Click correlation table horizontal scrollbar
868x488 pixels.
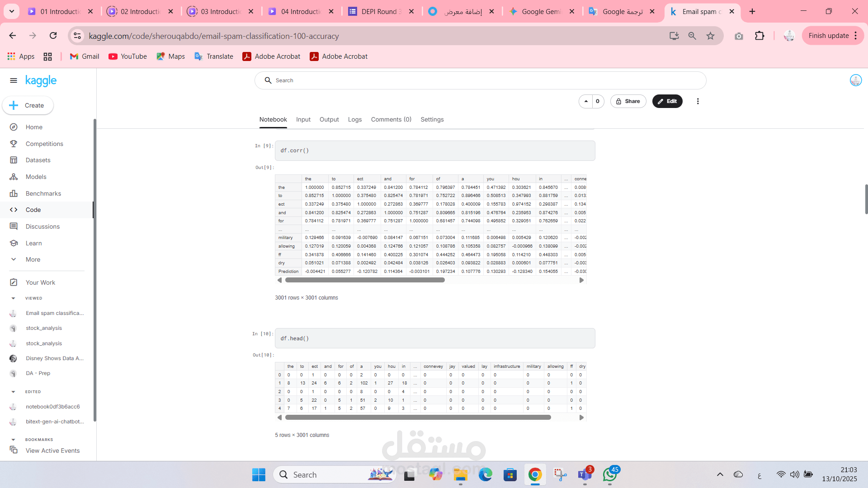pyautogui.click(x=365, y=280)
